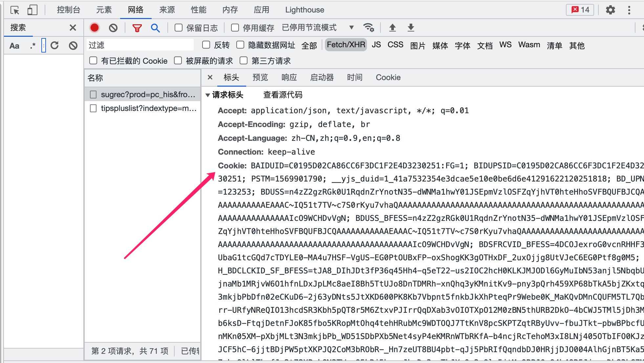Image resolution: width=644 pixels, height=363 pixels.
Task: Open network conditions wifi-gear icon
Action: (x=369, y=28)
